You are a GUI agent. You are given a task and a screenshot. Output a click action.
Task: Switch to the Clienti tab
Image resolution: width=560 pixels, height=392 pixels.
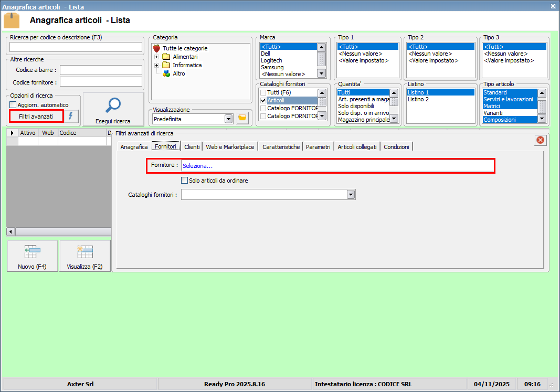tap(192, 147)
